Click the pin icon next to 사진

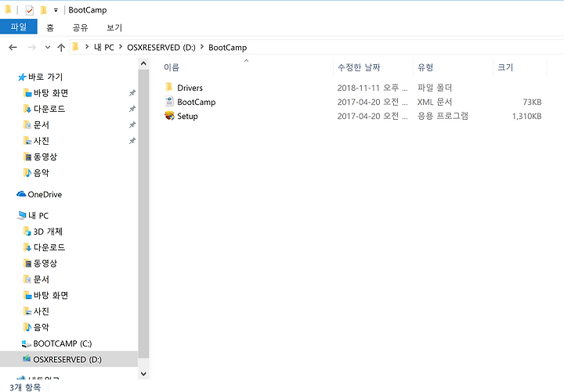click(132, 141)
